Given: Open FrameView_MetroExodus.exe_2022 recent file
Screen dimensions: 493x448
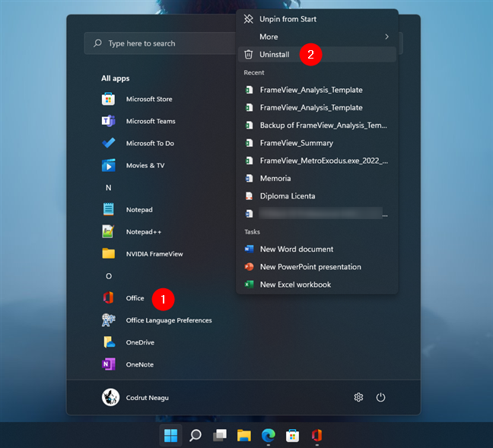Looking at the screenshot, I should click(317, 160).
